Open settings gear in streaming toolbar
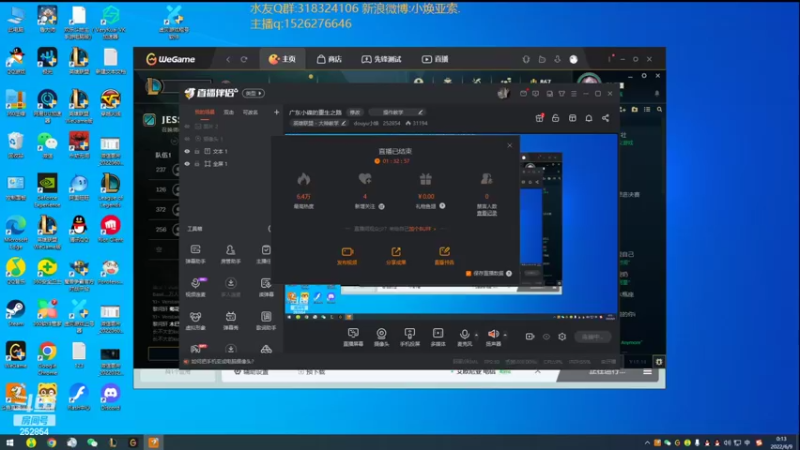 (562, 337)
